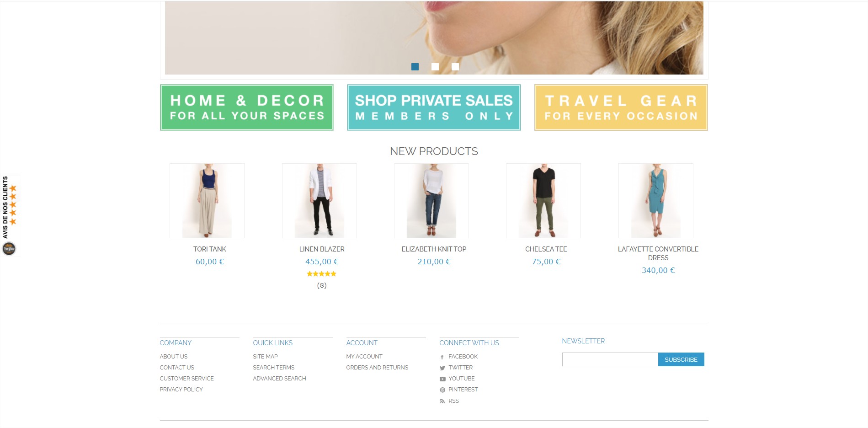This screenshot has width=868, height=428.
Task: Open the Travel Gear banner
Action: coord(621,107)
